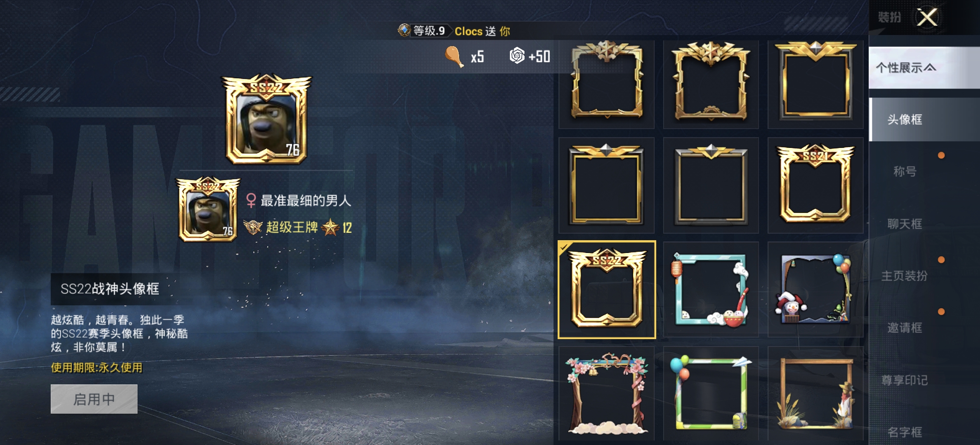Select the silver-gold diamond frame, second row

(711, 185)
